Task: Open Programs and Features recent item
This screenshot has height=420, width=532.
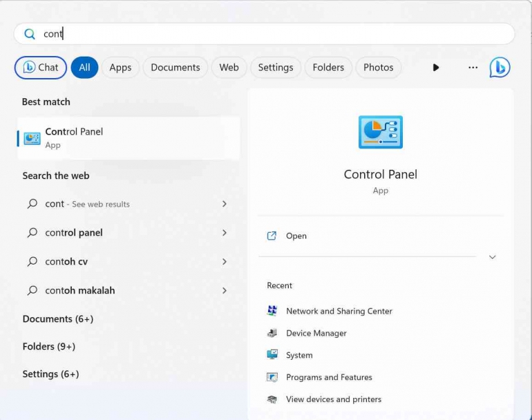Action: 329,377
